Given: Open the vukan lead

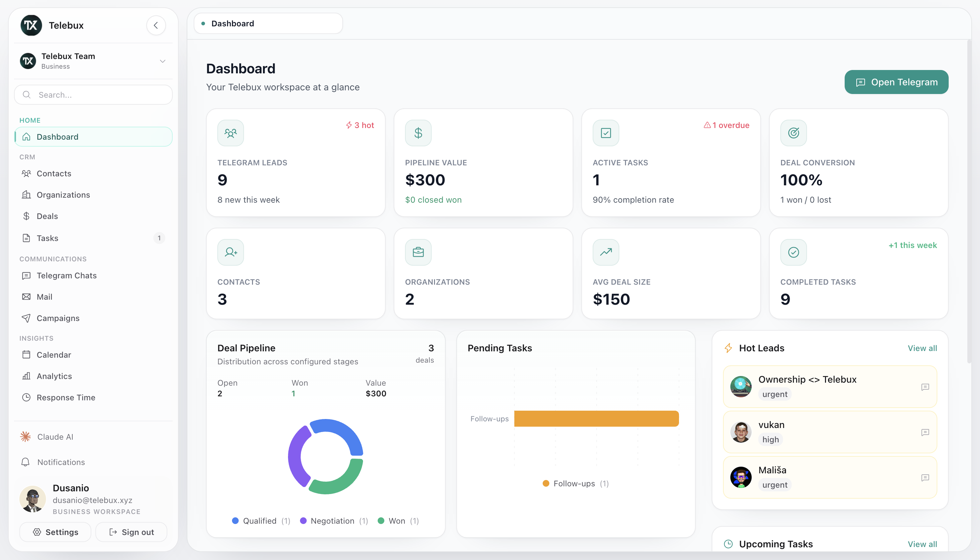Looking at the screenshot, I should coord(830,432).
